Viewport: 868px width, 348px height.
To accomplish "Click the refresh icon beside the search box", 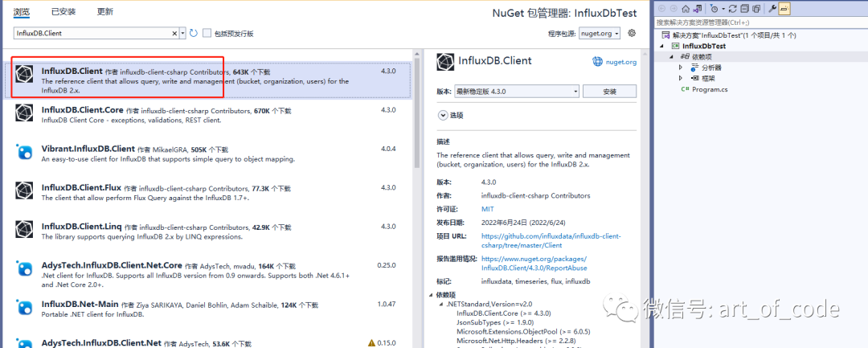I will pyautogui.click(x=193, y=33).
